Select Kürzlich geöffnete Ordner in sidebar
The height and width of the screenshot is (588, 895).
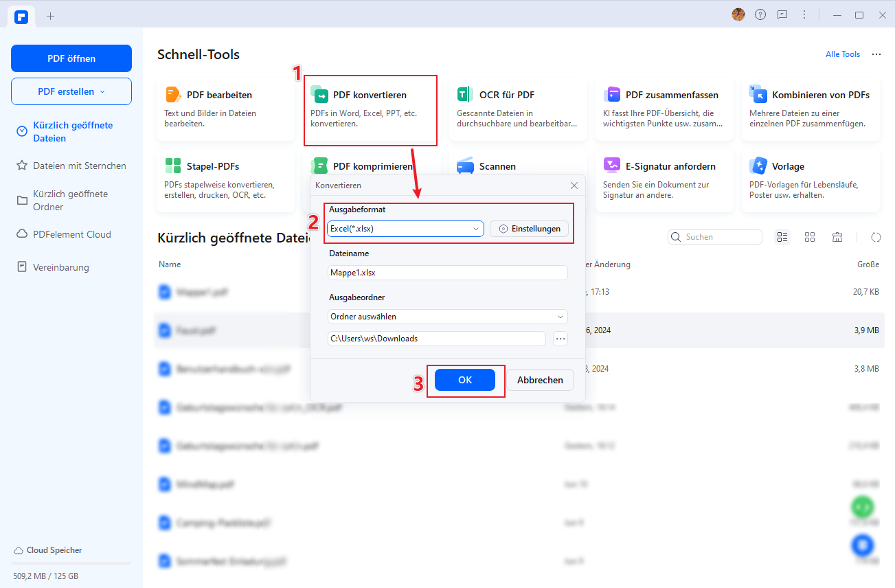click(71, 201)
